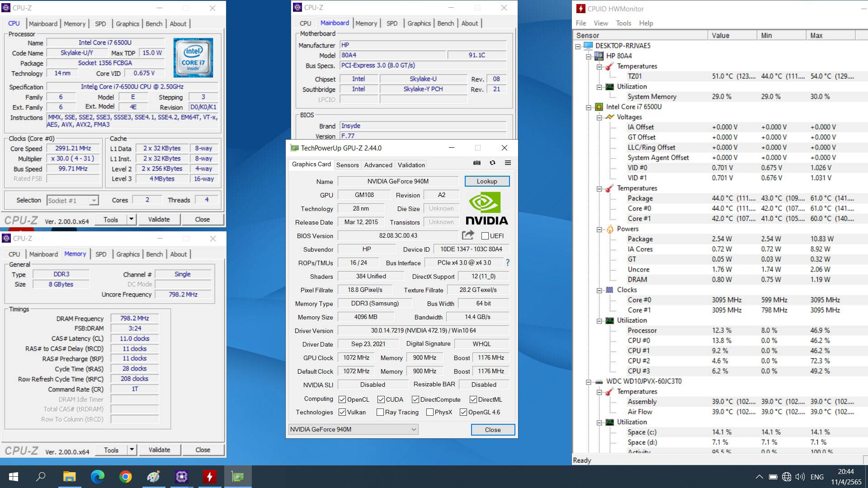Click the GPU Name field NVIDIA GeForce 940M
The width and height of the screenshot is (868, 488).
398,181
